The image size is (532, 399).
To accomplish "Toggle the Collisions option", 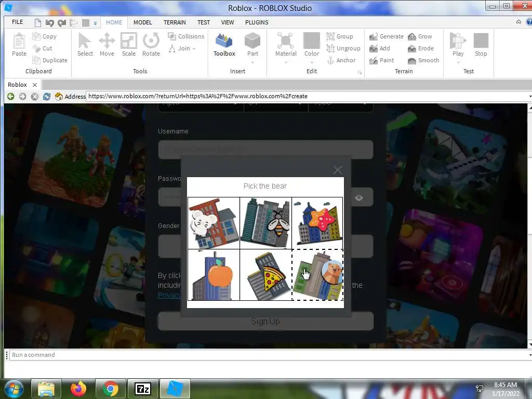I will 186,36.
